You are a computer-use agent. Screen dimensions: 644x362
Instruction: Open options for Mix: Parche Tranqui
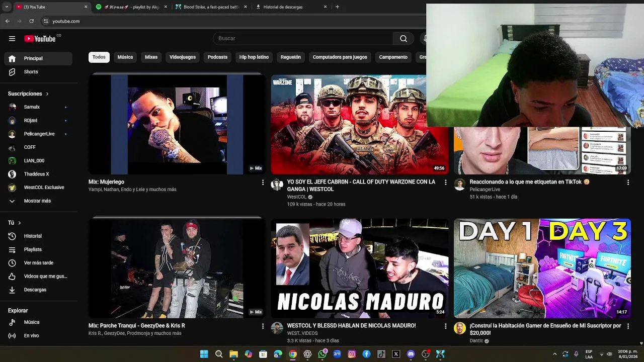coord(263,326)
